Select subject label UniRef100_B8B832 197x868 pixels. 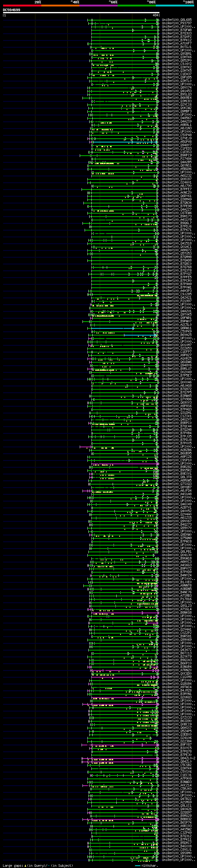pos(177,819)
